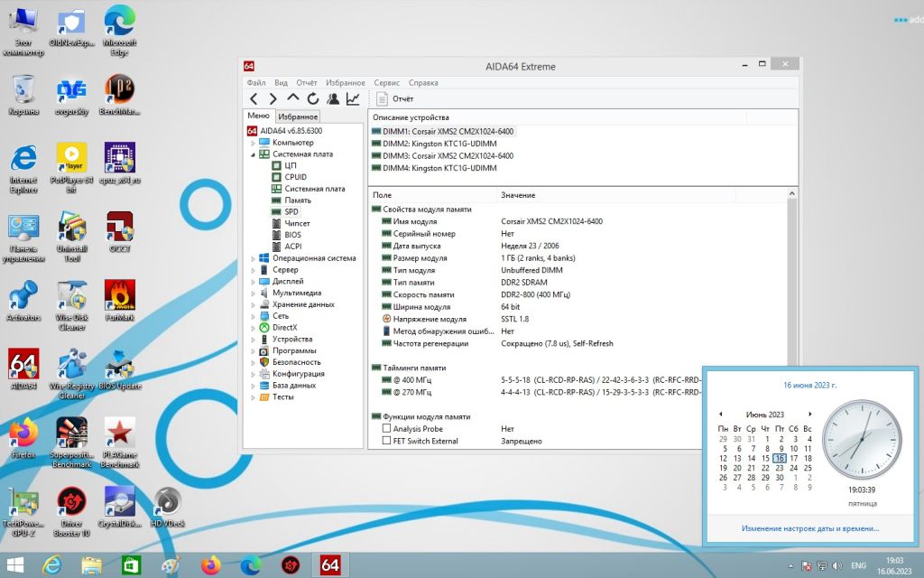Open the HD VDeck desktop shortcut
The image size is (924, 578).
[168, 506]
